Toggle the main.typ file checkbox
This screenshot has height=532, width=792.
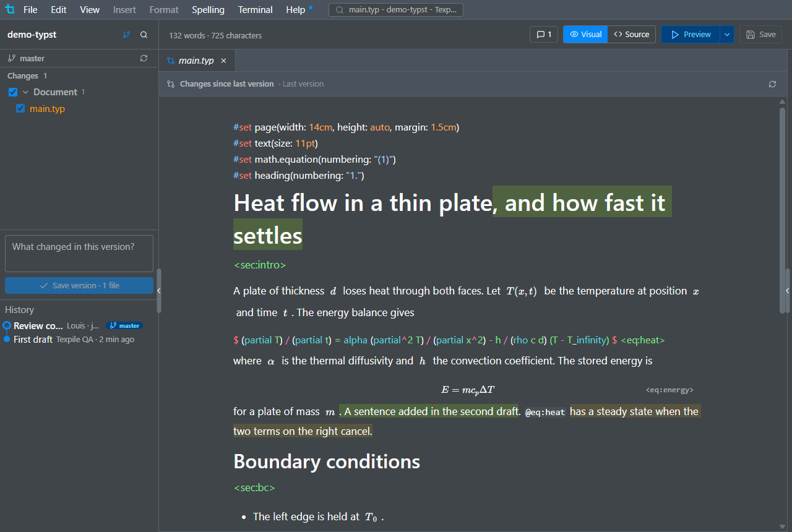(x=20, y=108)
